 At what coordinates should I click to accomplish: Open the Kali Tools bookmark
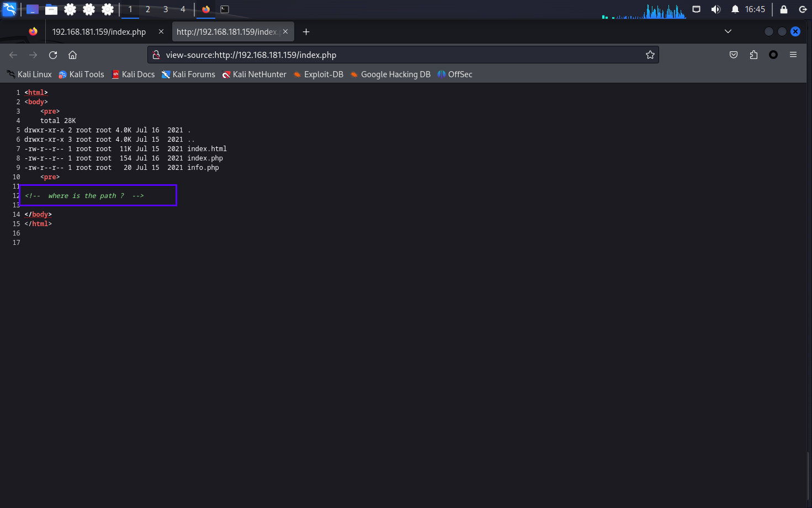pos(81,74)
